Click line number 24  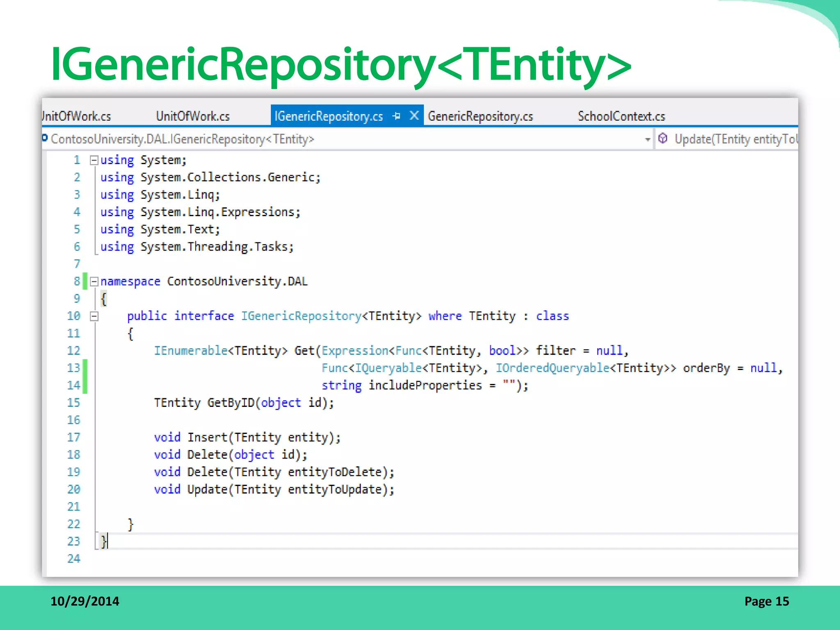(73, 559)
